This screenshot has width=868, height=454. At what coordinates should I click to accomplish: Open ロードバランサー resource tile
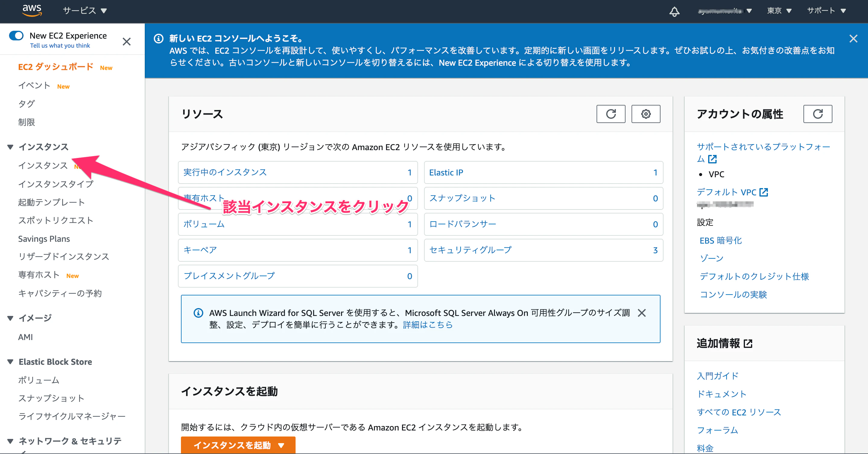(x=543, y=224)
